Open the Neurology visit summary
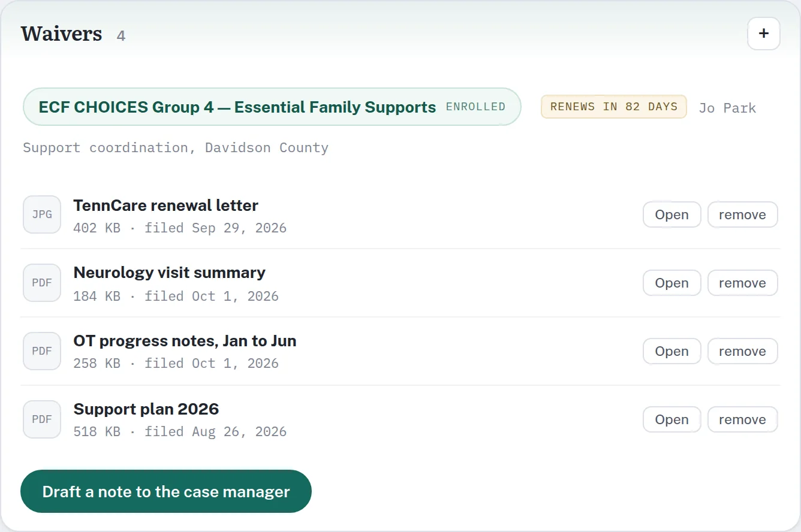This screenshot has height=532, width=801. (x=671, y=283)
